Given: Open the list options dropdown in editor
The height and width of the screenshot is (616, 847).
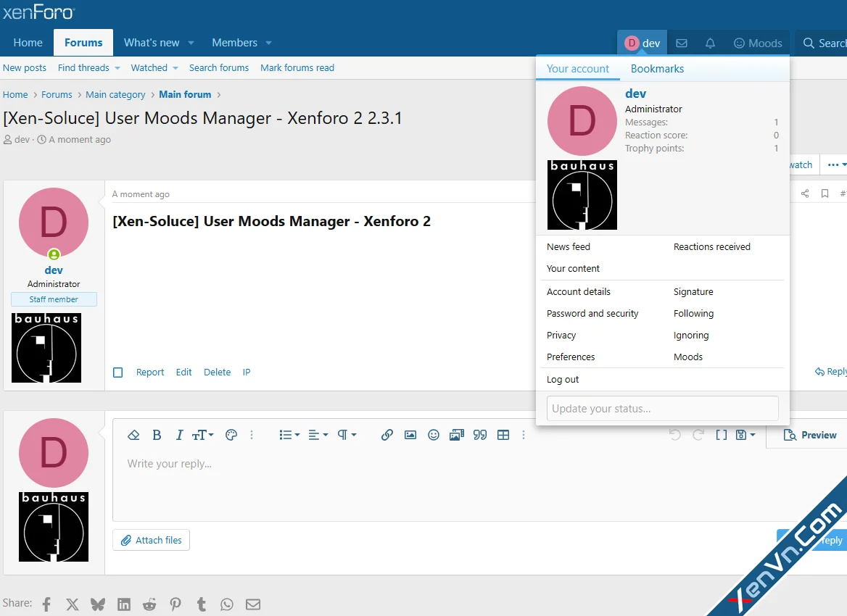Looking at the screenshot, I should point(289,435).
